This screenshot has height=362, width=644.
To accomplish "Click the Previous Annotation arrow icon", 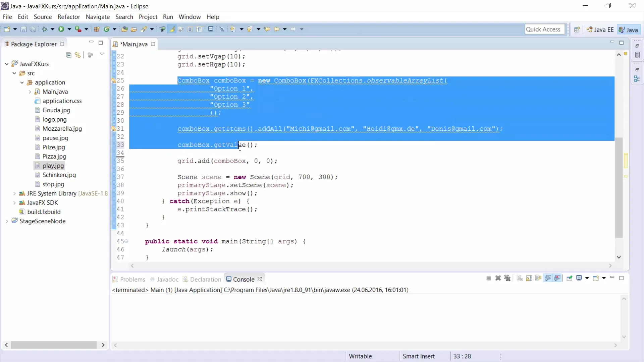I will (x=249, y=29).
